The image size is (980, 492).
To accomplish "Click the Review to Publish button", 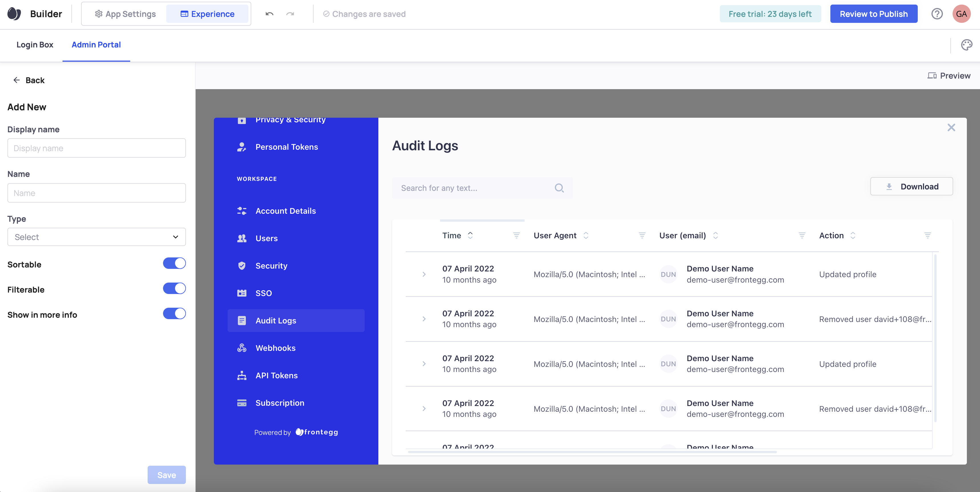I will 873,14.
